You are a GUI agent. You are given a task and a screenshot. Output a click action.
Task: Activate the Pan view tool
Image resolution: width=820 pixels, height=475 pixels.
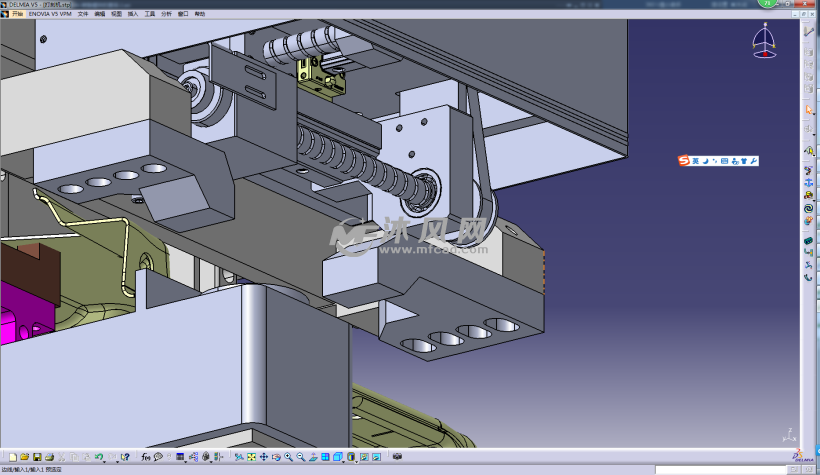[x=264, y=457]
